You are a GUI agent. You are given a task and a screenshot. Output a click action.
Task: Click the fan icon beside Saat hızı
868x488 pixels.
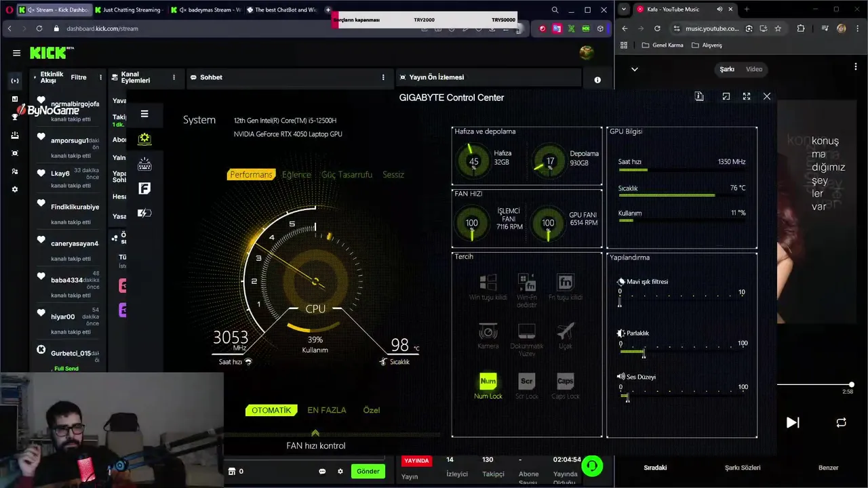pos(248,362)
